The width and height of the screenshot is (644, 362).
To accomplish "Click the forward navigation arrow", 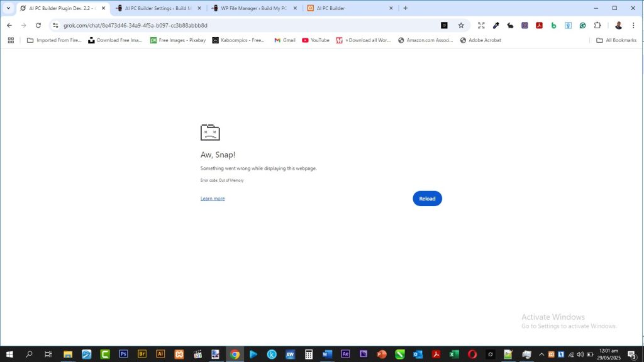I will (24, 25).
